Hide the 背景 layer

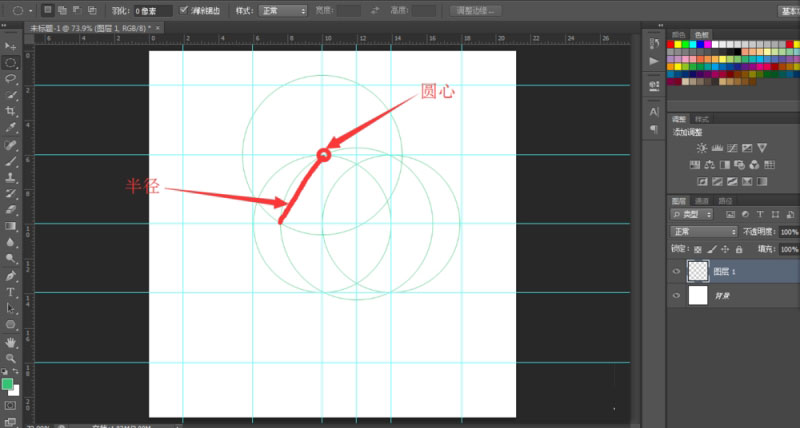pos(677,295)
